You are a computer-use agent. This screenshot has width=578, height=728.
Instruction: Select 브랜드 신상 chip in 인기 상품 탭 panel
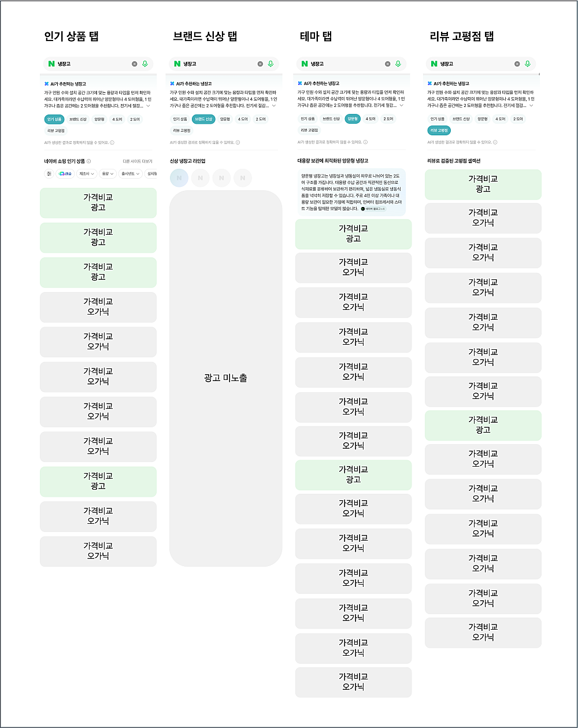(x=78, y=119)
